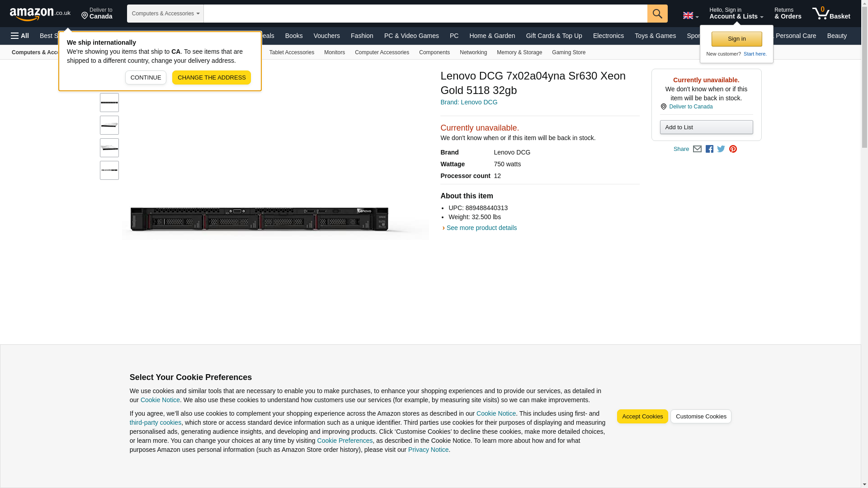Select Networking subcategory tab
This screenshot has height=488, width=868.
click(473, 52)
